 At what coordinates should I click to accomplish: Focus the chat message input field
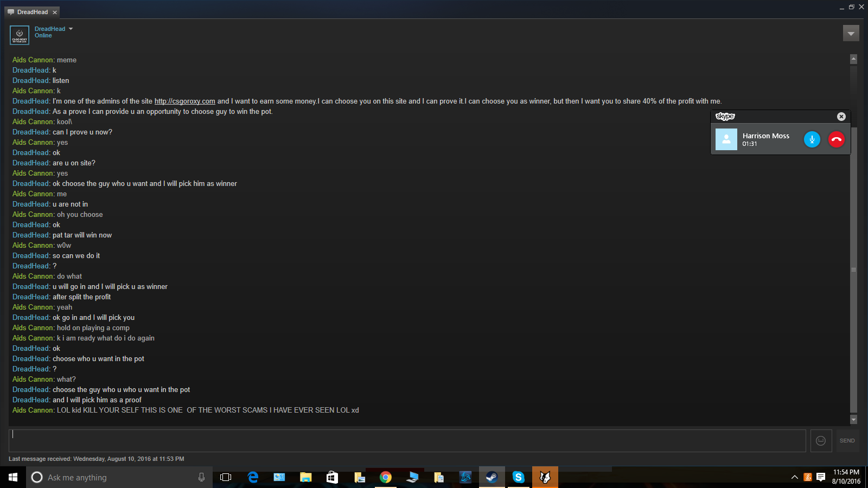tap(407, 441)
